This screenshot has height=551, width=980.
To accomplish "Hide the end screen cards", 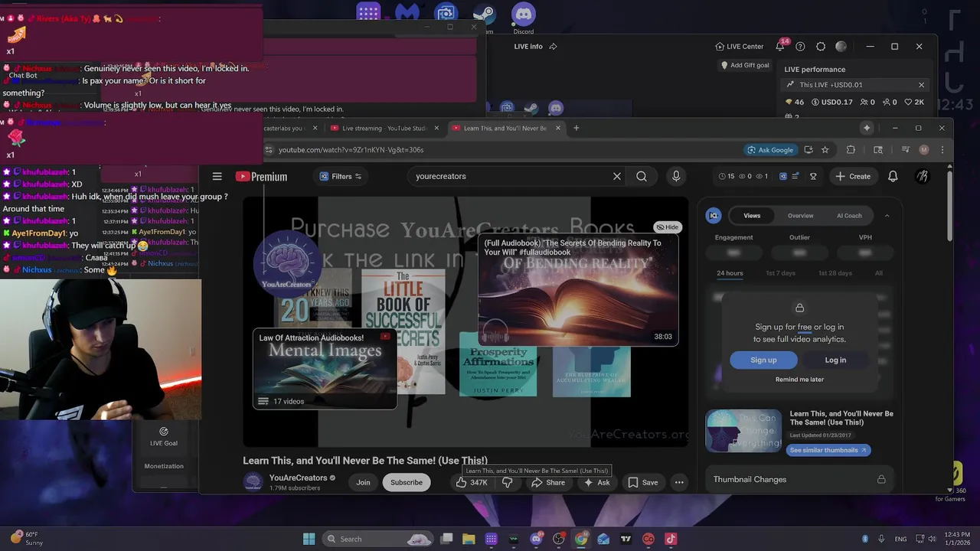I will click(668, 227).
